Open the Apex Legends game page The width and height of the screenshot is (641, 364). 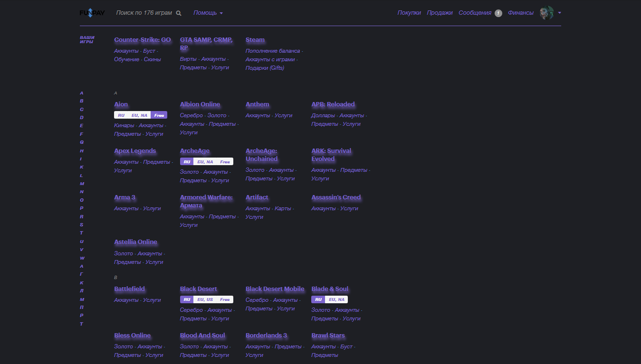[134, 150]
